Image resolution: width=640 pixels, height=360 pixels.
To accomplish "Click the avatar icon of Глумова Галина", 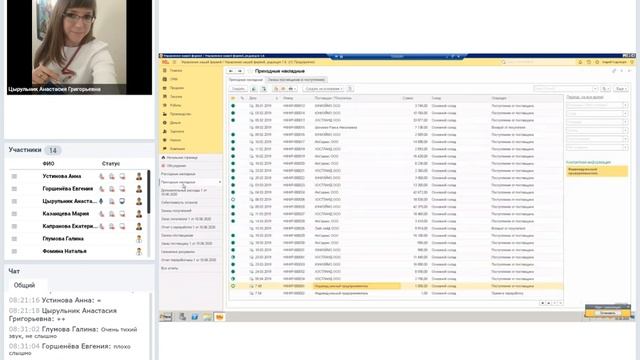I will [139, 239].
